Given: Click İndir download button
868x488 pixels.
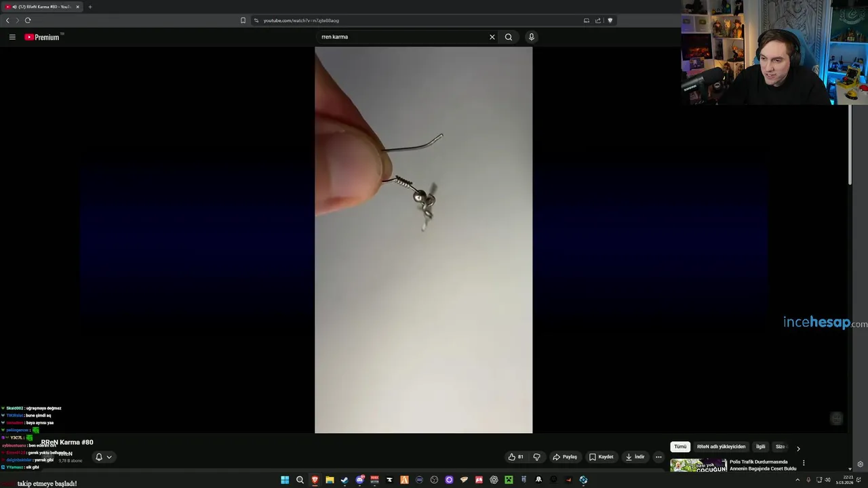Looking at the screenshot, I should click(635, 457).
